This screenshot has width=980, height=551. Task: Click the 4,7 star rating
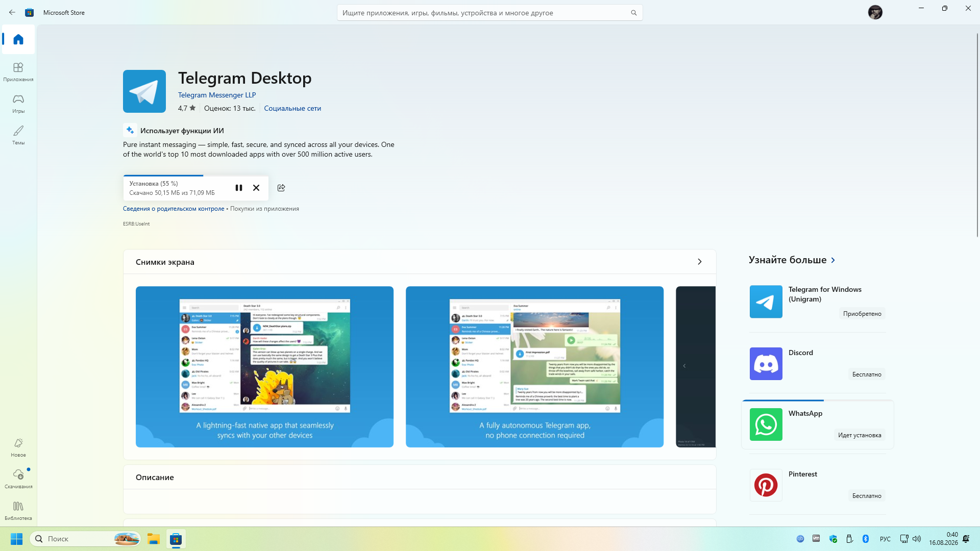click(187, 108)
